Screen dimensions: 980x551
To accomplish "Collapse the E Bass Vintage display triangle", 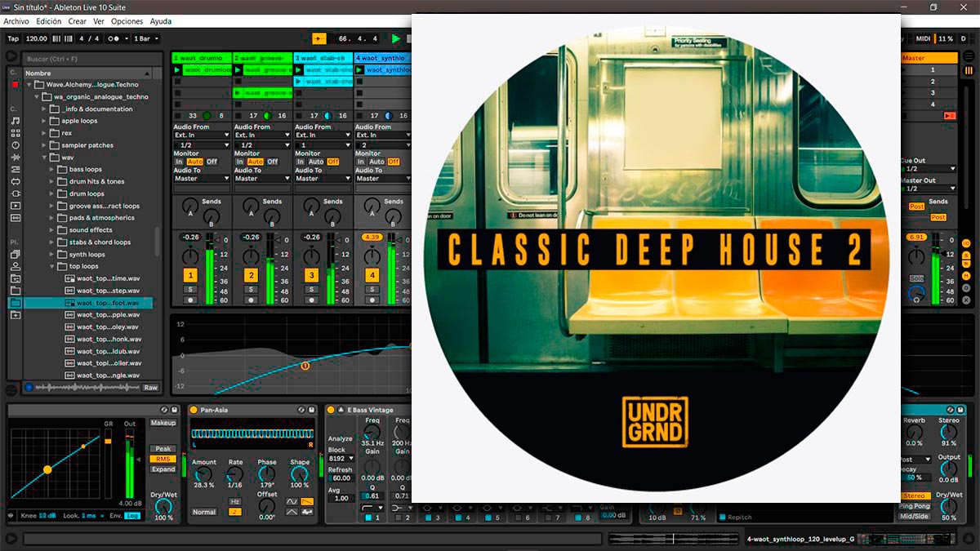I will pos(341,410).
